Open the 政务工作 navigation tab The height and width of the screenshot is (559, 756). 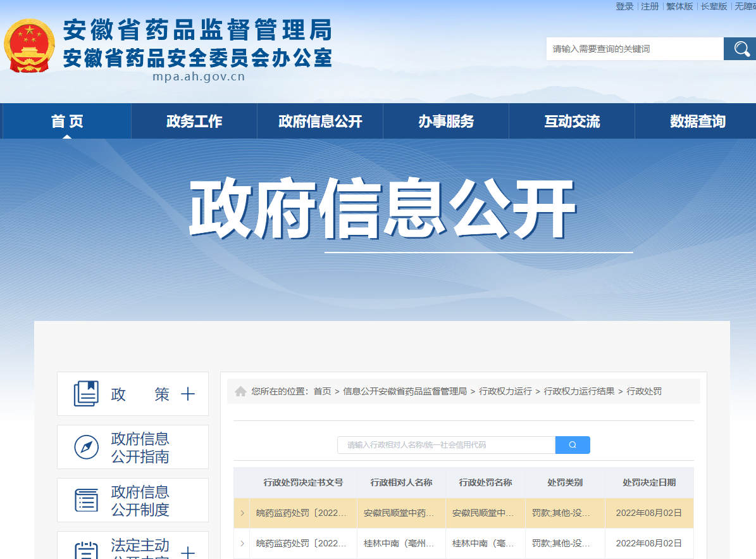(x=194, y=122)
